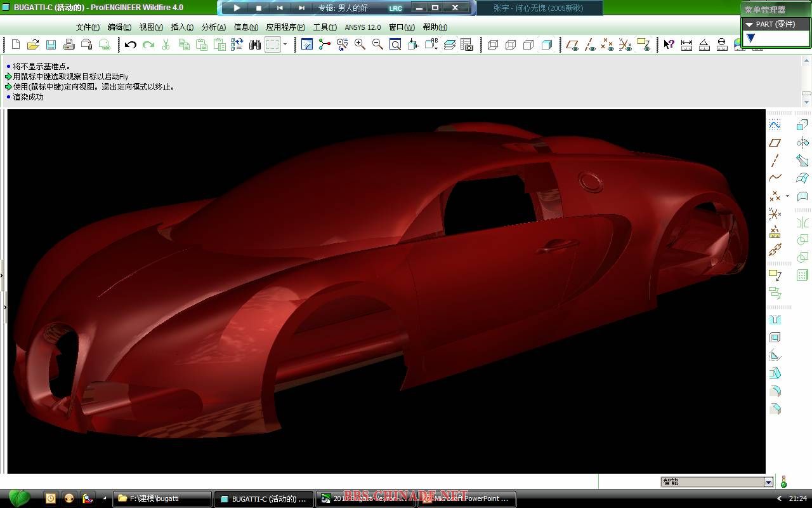Collapse the PART (零件) menu manager section
This screenshot has width=812, height=508.
pos(749,24)
